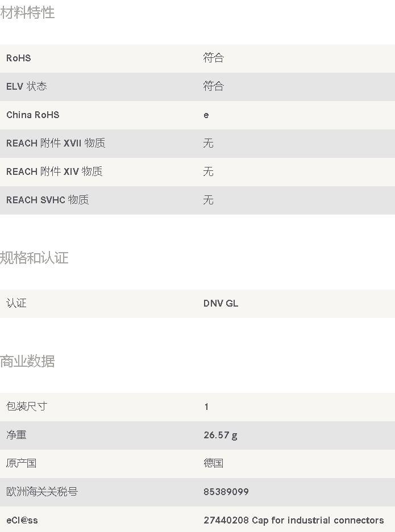The image size is (395, 532).
Task: Click REACH 附件 XVII 物质 label
Action: (56, 143)
